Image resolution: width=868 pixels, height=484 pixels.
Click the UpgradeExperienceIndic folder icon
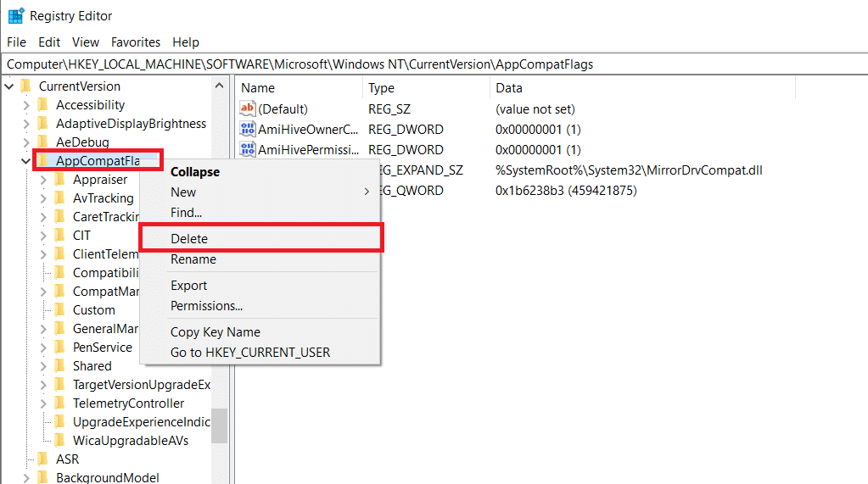59,421
